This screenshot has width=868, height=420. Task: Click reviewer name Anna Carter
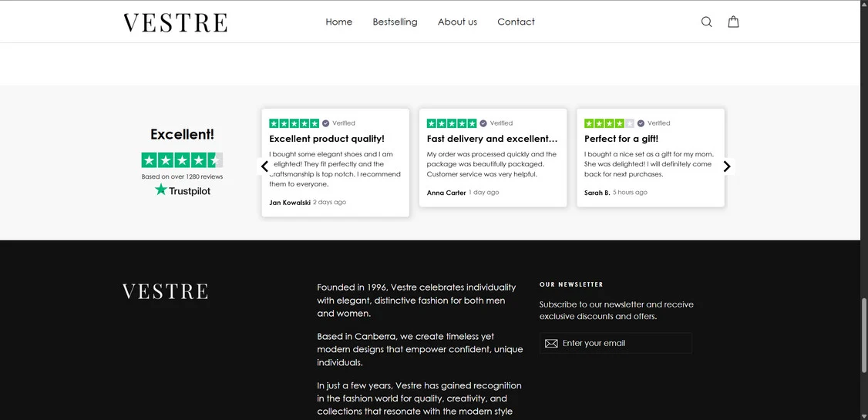[446, 193]
